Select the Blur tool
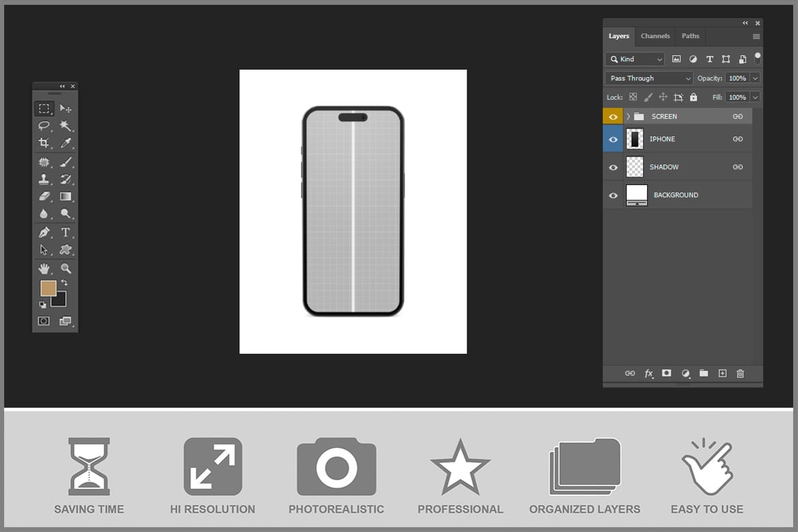Viewport: 798px width, 532px height. (x=44, y=213)
